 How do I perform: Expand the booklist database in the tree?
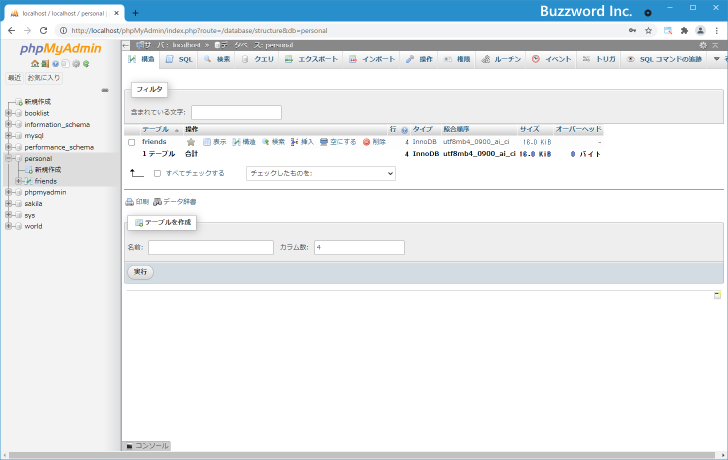[9, 113]
